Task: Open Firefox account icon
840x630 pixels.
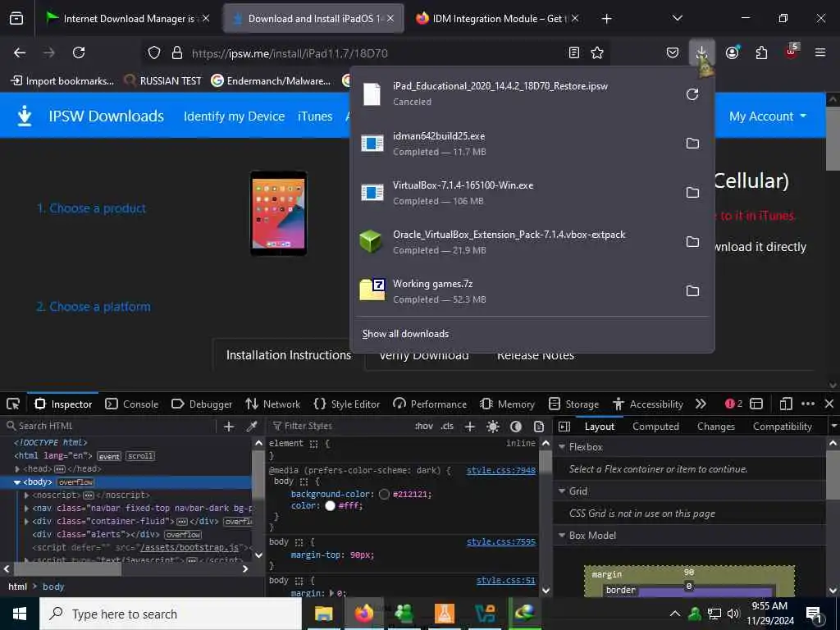Action: (x=732, y=52)
